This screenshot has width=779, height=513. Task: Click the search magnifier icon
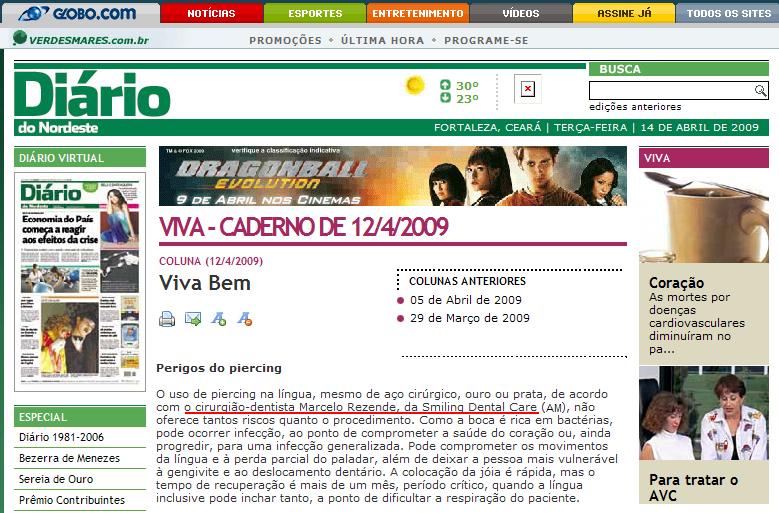coord(761,91)
